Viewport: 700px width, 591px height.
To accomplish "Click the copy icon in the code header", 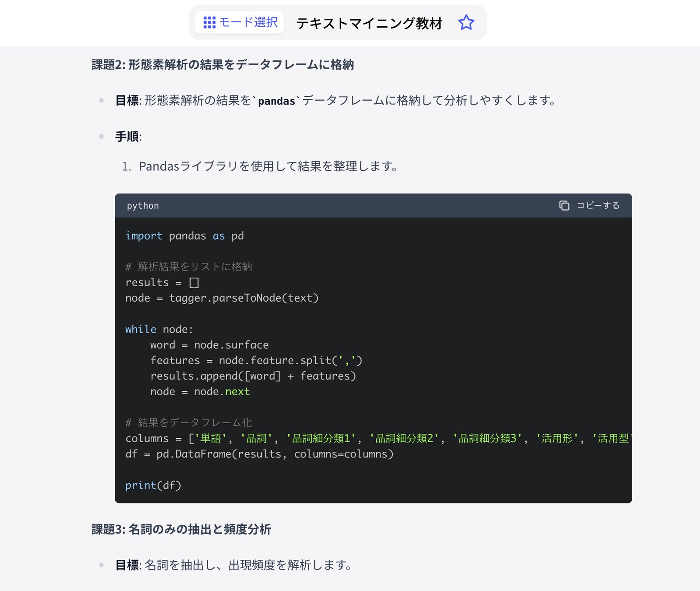I will (564, 206).
